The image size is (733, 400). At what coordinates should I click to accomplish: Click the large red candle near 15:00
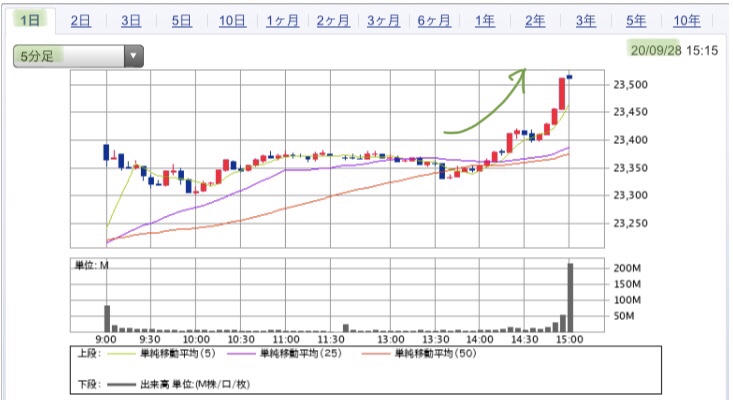coord(562,94)
